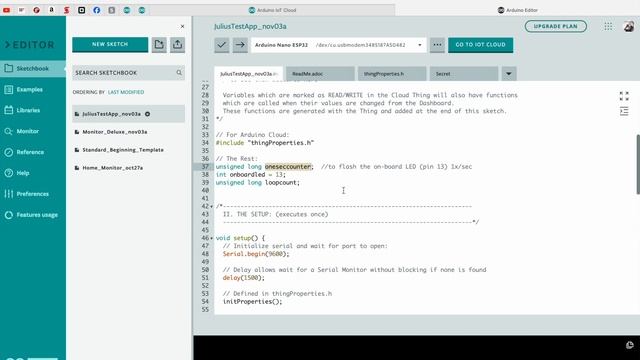This screenshot has height=360, width=640.
Task: Open the Facebook bookmark icon
Action: pyautogui.click(x=96, y=10)
